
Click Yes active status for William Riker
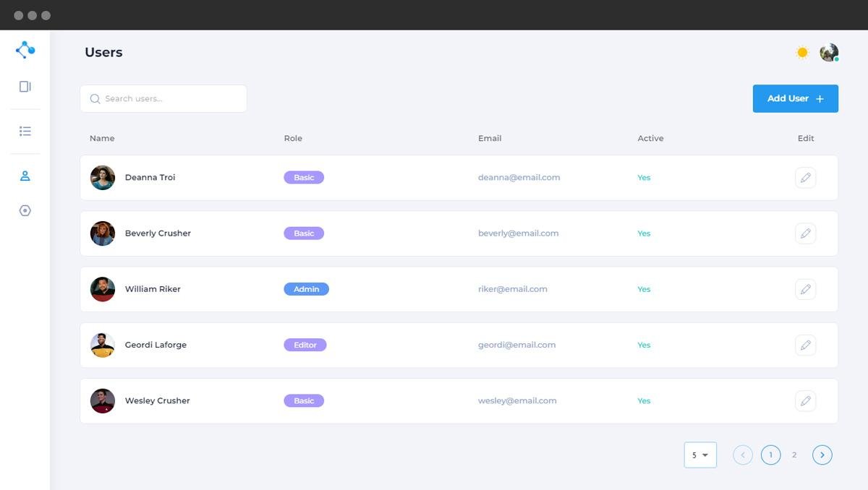[644, 289]
